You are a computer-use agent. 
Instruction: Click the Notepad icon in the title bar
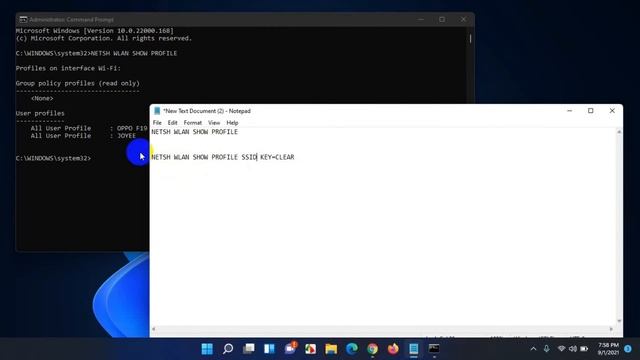[x=157, y=111]
